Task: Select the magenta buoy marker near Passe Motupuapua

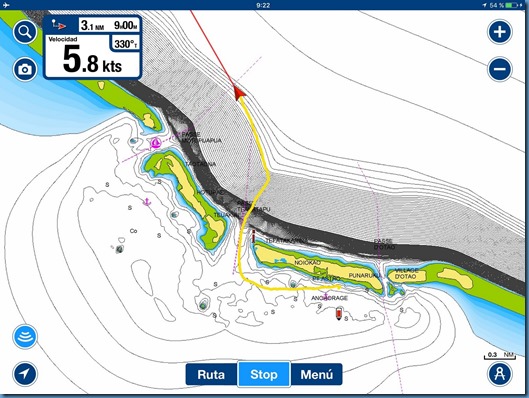Action: [156, 143]
